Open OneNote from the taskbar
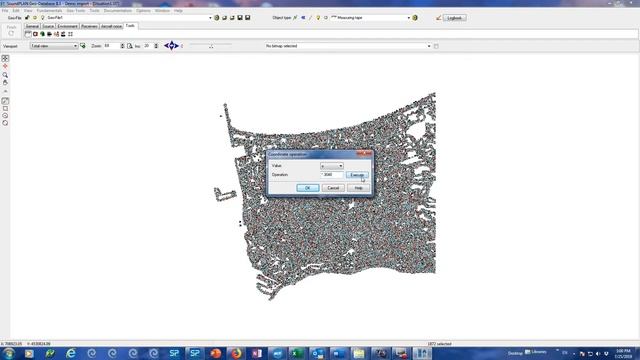The image size is (640, 360). (256, 353)
